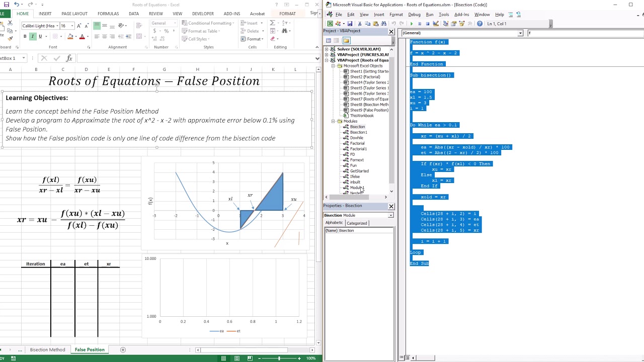Click View Code icon in Project panel
Image resolution: width=644 pixels, height=362 pixels.
click(329, 40)
